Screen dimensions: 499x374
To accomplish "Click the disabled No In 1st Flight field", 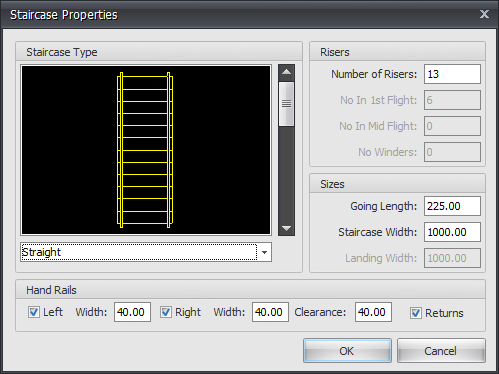I will coord(452,100).
